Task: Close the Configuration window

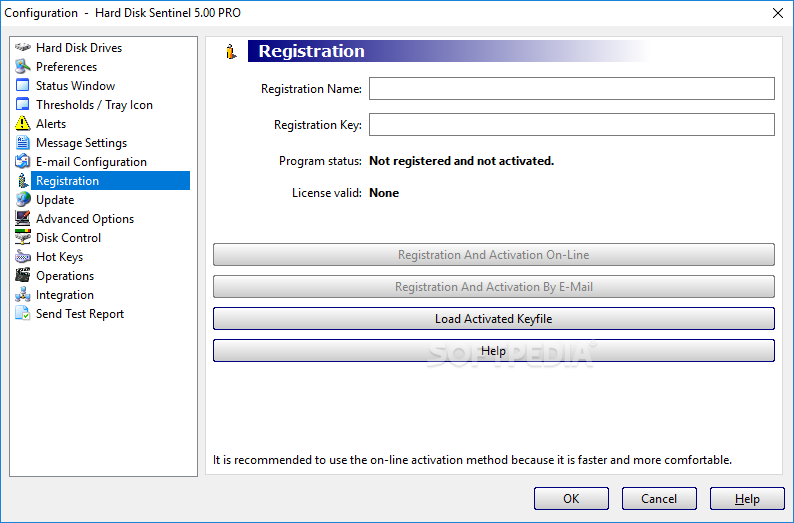Action: pyautogui.click(x=778, y=13)
